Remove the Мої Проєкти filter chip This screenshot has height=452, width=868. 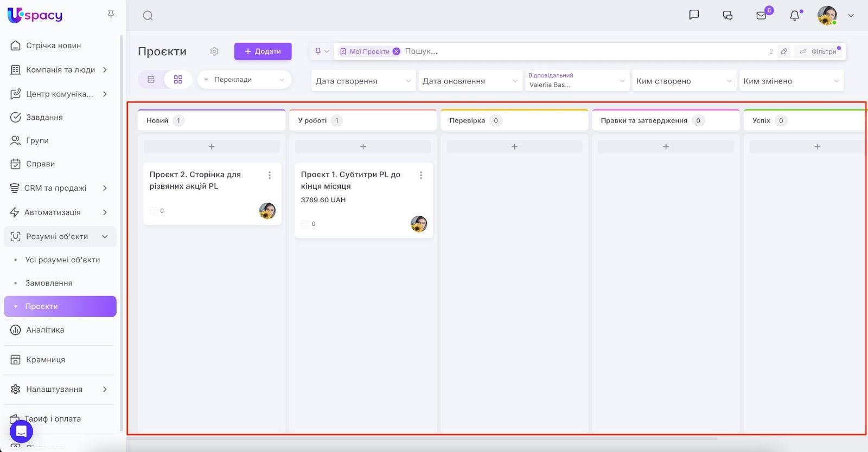pyautogui.click(x=397, y=51)
